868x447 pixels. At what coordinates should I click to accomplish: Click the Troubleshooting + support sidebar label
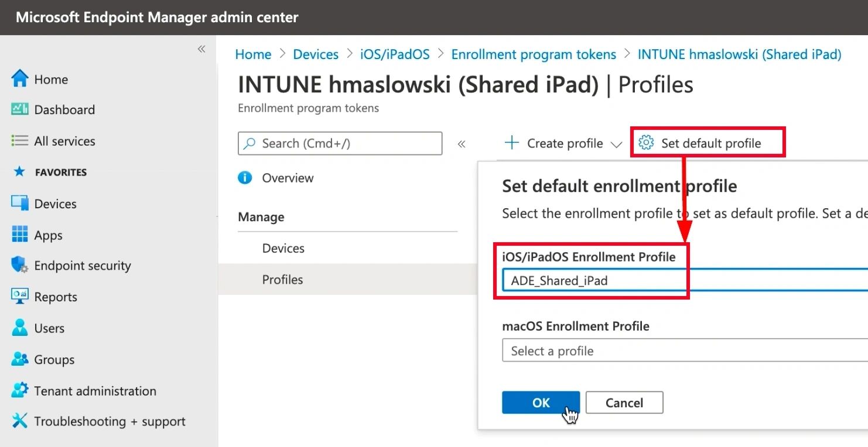click(110, 421)
